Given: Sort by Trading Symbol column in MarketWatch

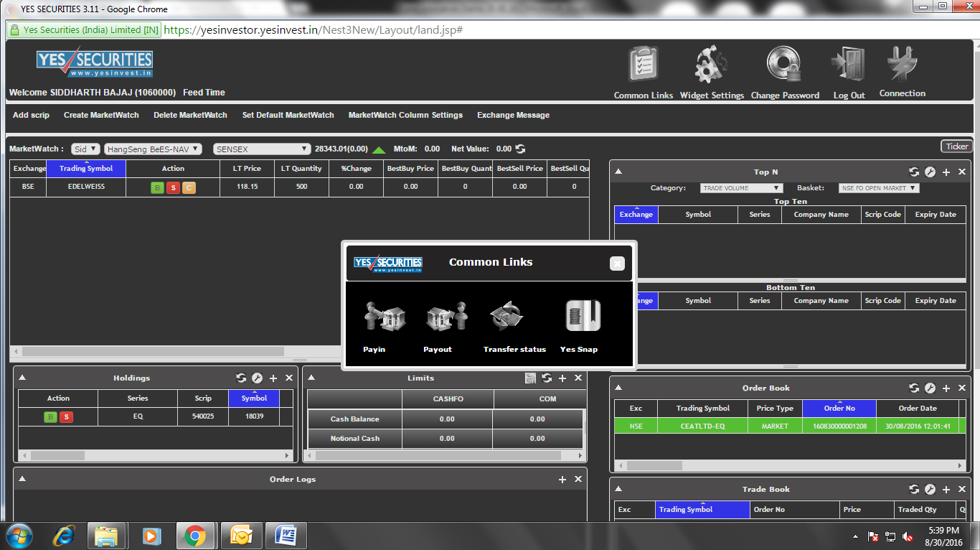Looking at the screenshot, I should click(x=86, y=169).
